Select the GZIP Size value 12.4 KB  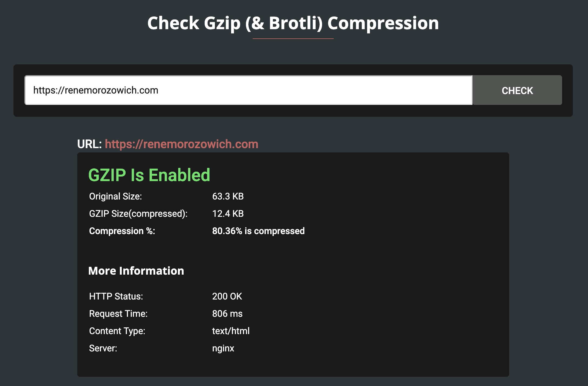[228, 214]
